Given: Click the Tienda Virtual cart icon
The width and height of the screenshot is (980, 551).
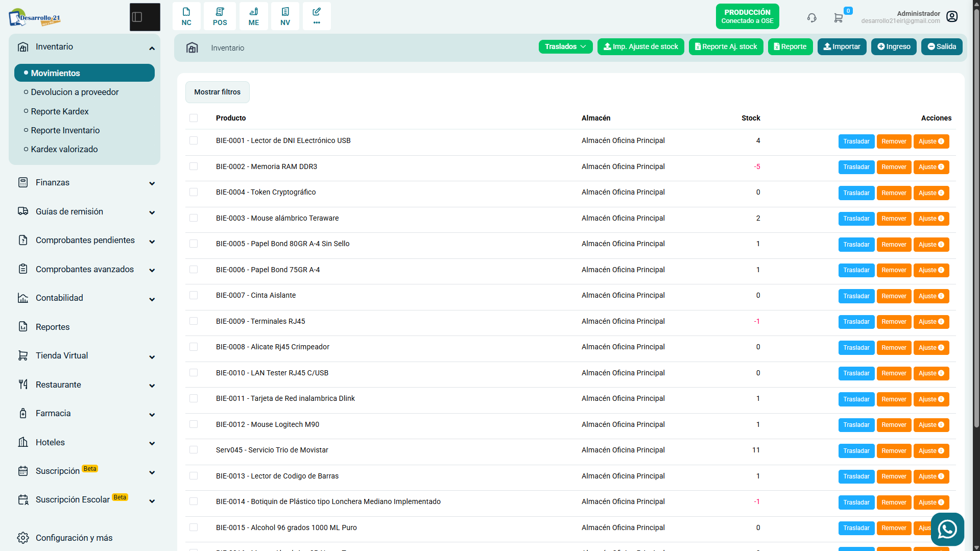Looking at the screenshot, I should click(x=23, y=355).
